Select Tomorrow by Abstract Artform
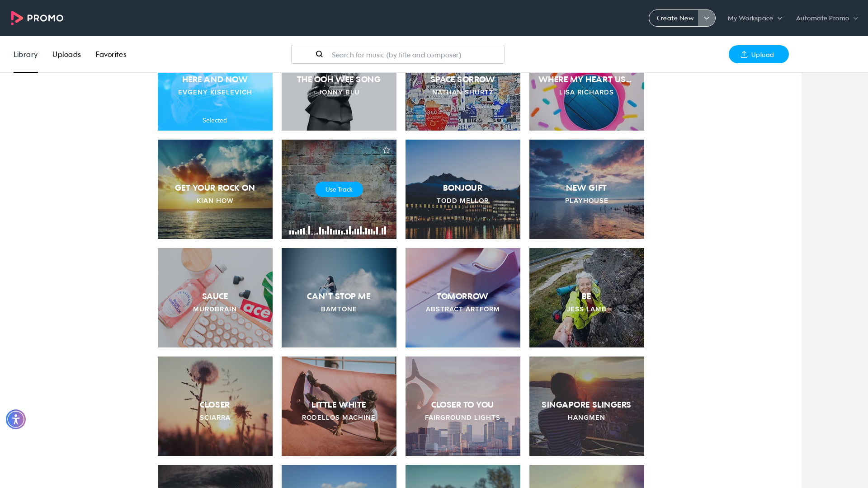This screenshot has width=868, height=488. point(463,298)
